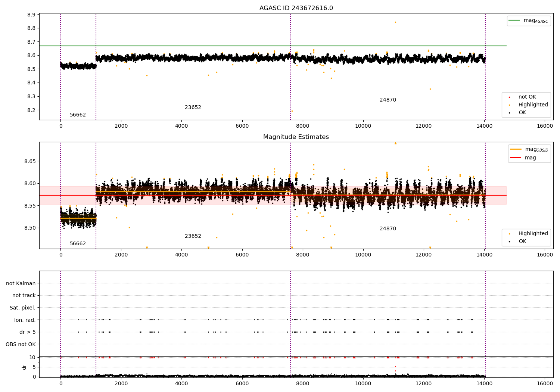The height and width of the screenshot is (392, 560).
Task: Click the "8.7" y-axis tick label in the top plot
Action: coord(31,42)
